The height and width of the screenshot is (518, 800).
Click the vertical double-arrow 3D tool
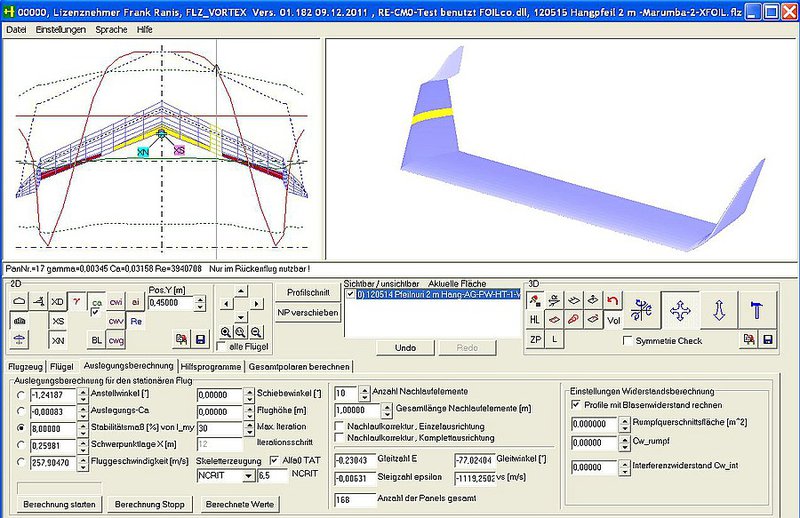point(719,310)
